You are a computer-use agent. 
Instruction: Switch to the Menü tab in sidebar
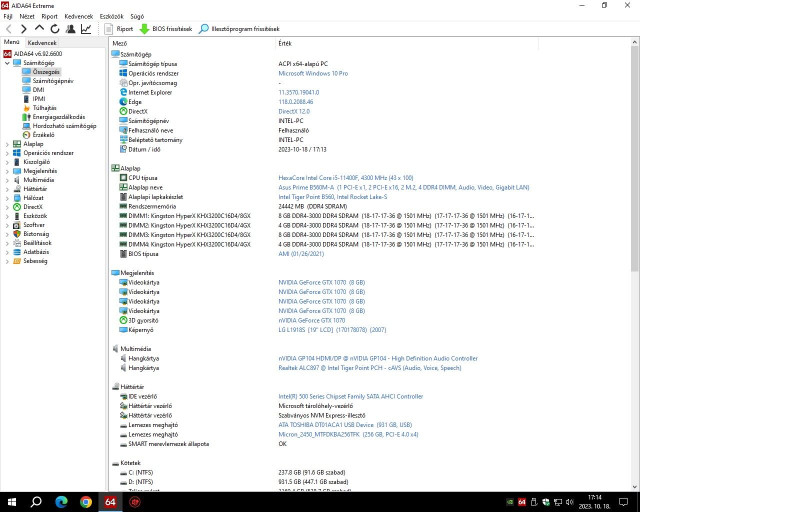pyautogui.click(x=12, y=42)
